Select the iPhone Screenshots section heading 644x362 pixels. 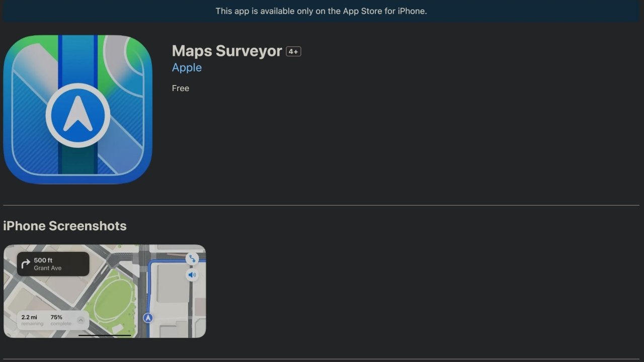click(64, 226)
